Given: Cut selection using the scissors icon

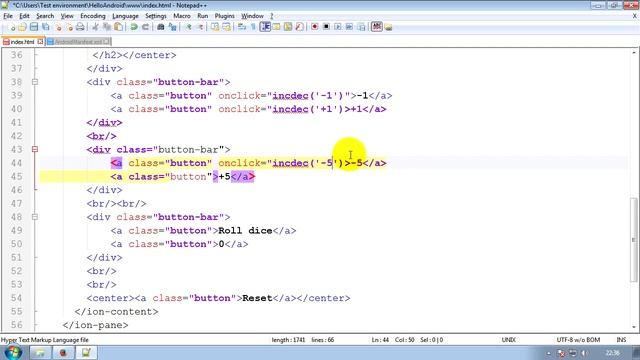Looking at the screenshot, I should [x=95, y=27].
